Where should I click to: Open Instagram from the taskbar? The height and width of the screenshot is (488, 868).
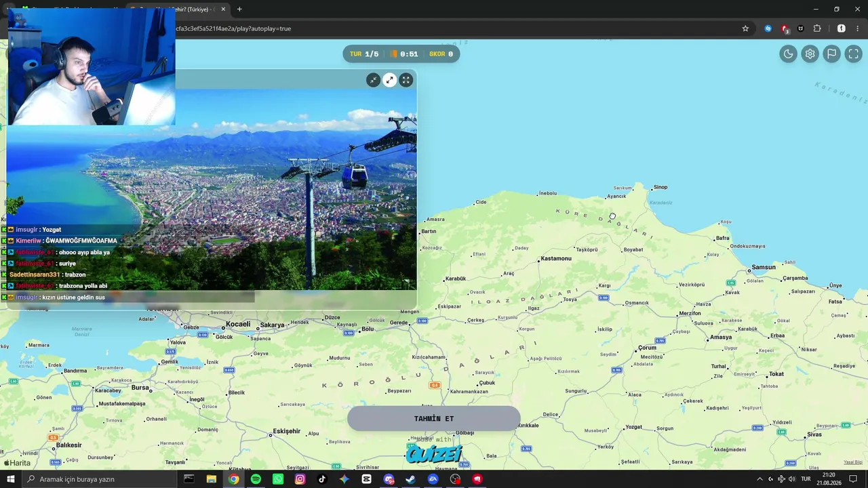tap(300, 479)
